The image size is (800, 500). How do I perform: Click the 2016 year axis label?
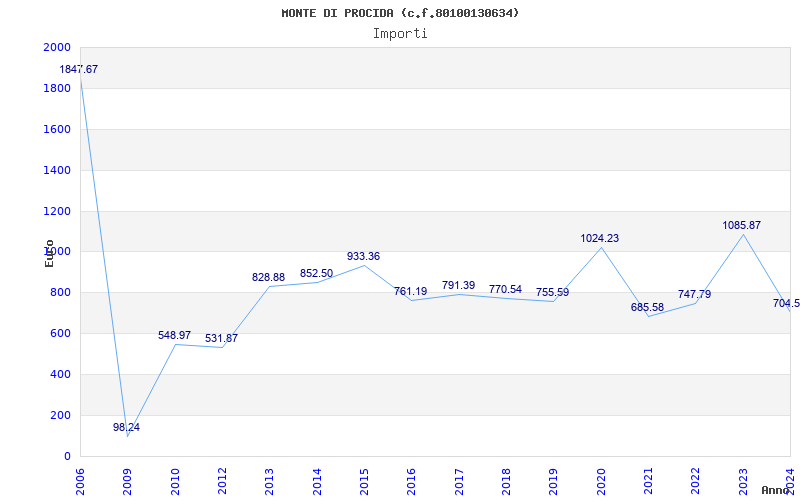[x=411, y=482]
